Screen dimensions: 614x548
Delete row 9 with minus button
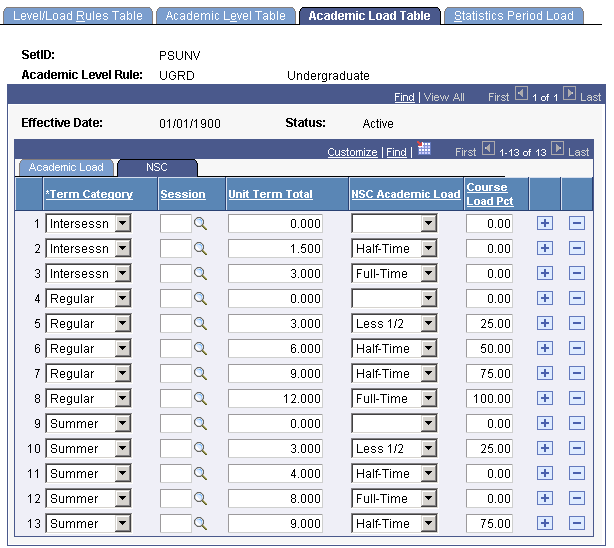point(577,423)
